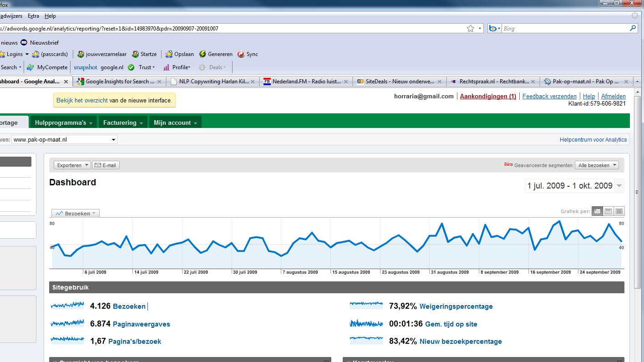Open the Alle bezoeken segment dropdown
This screenshot has width=644, height=362.
pos(597,165)
